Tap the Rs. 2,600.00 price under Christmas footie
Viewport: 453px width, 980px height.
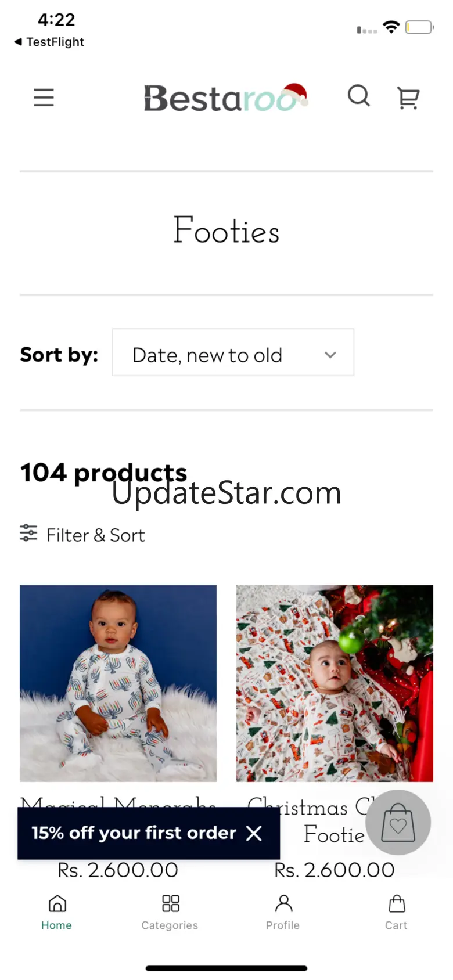pyautogui.click(x=335, y=870)
